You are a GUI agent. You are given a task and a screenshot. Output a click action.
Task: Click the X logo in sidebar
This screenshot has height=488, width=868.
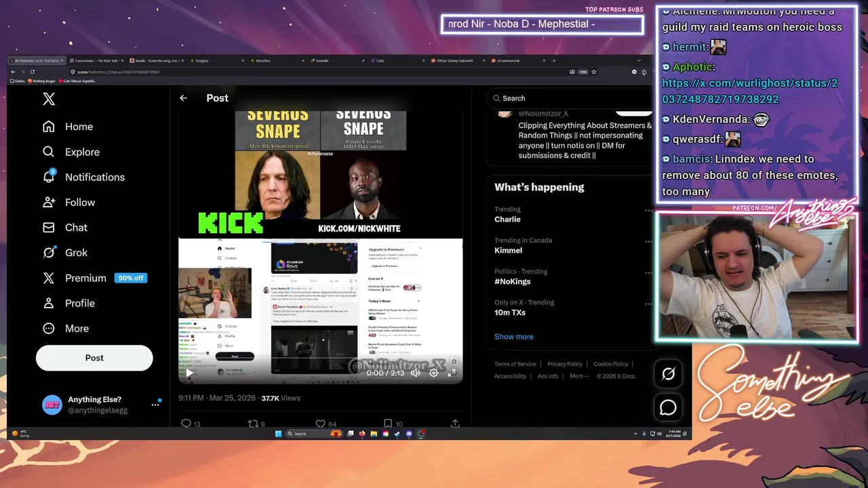(x=49, y=99)
